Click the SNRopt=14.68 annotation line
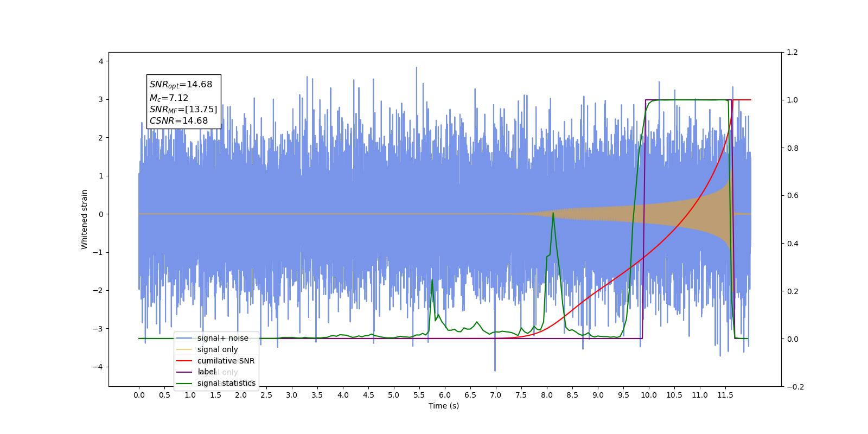 181,85
